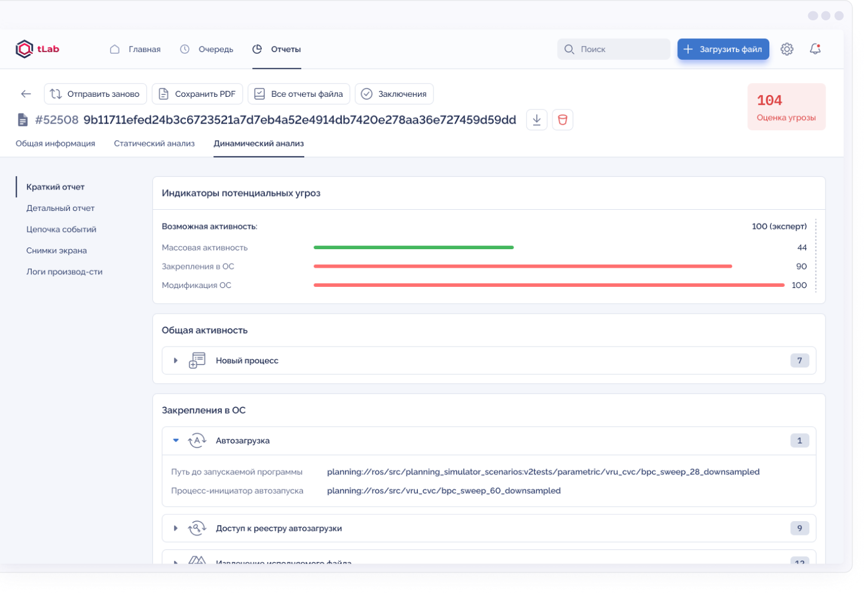Click the Загрузить файл button
The height and width of the screenshot is (597, 868).
(x=723, y=49)
